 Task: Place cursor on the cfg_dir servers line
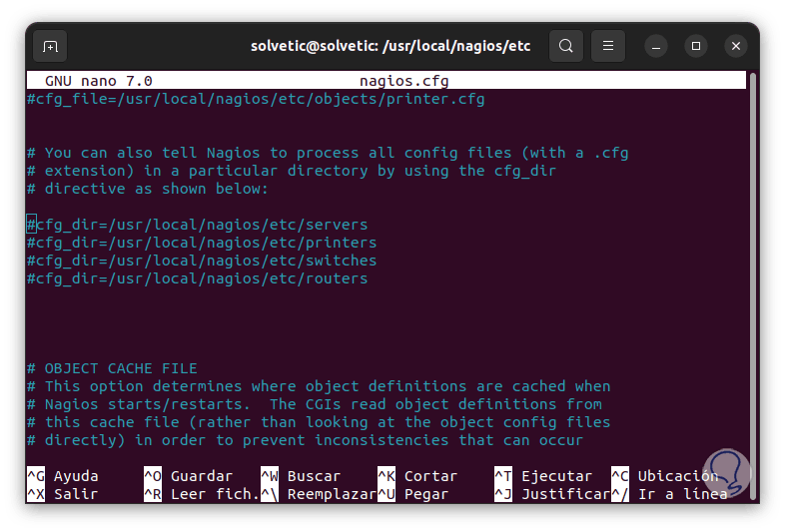click(x=198, y=225)
